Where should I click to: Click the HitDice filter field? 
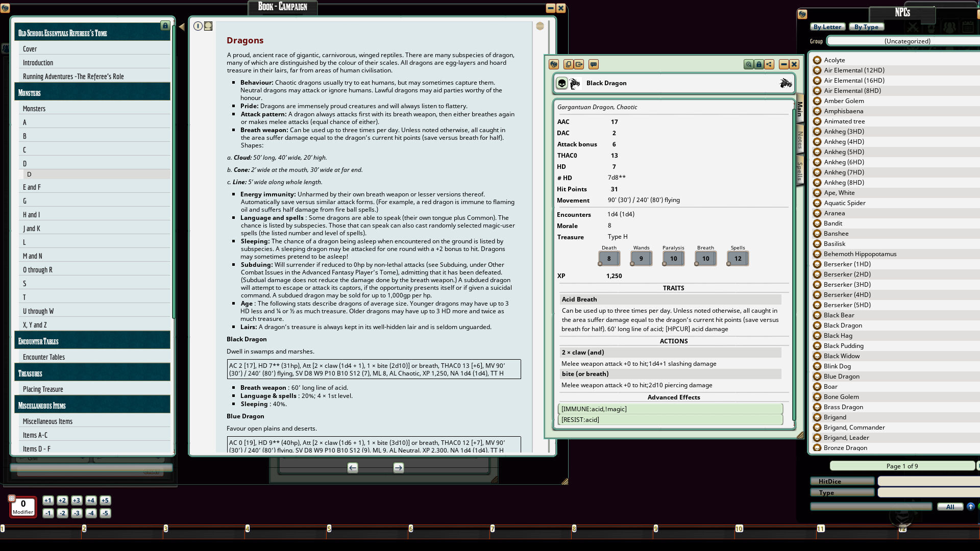[x=928, y=481]
